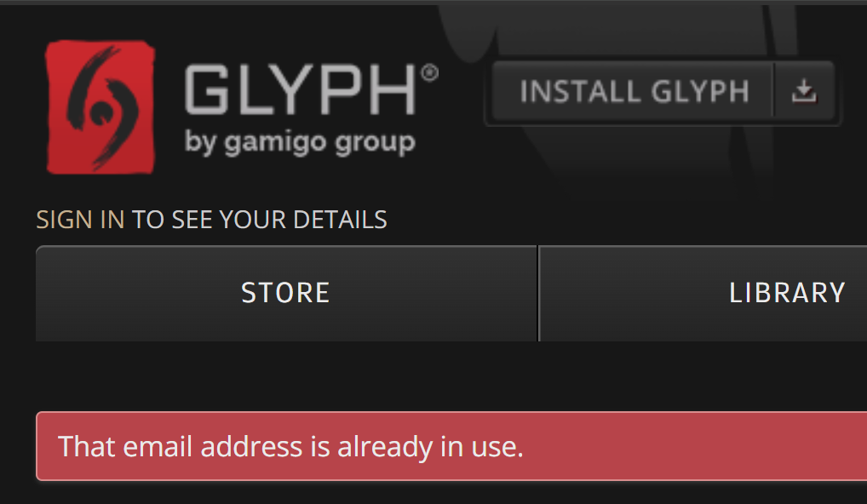The width and height of the screenshot is (867, 504).
Task: Open the STORE tab
Action: [x=286, y=293]
